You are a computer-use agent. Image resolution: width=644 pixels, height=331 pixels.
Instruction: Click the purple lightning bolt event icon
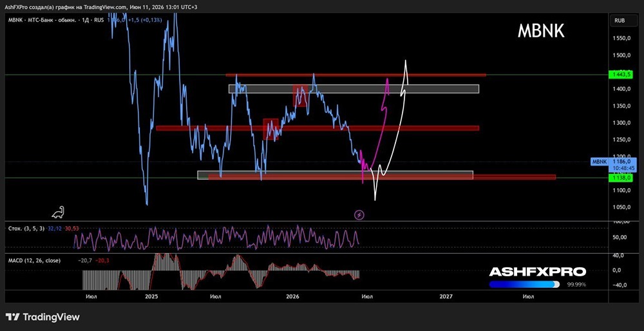coord(359,215)
